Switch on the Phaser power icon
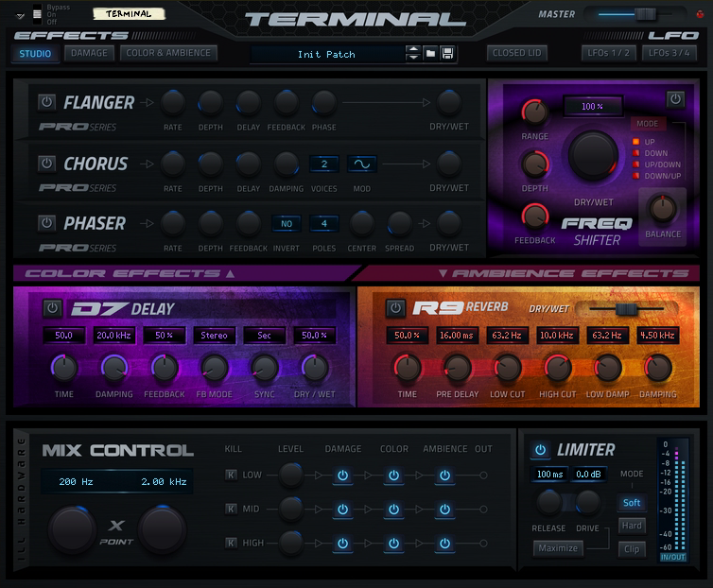This screenshot has width=713, height=588. point(46,223)
